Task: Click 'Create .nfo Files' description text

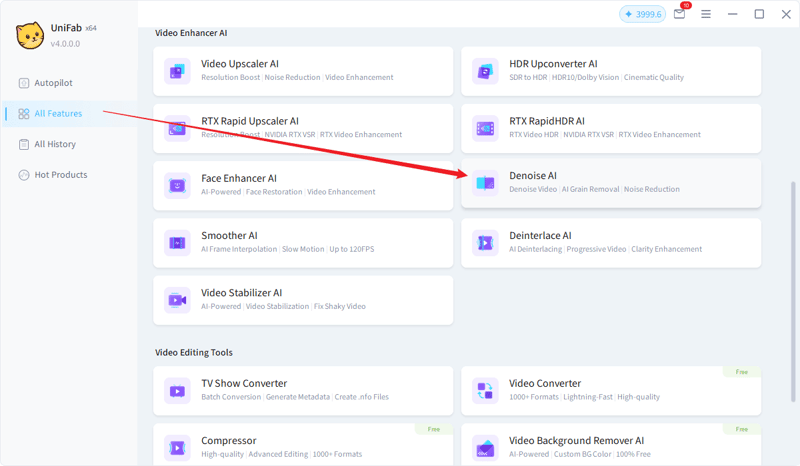Action: [362, 397]
